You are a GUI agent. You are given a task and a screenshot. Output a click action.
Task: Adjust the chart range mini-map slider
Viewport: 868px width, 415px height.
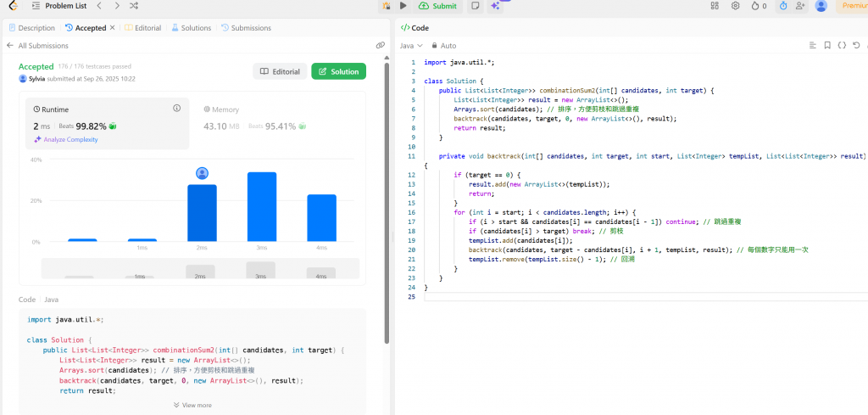point(200,269)
